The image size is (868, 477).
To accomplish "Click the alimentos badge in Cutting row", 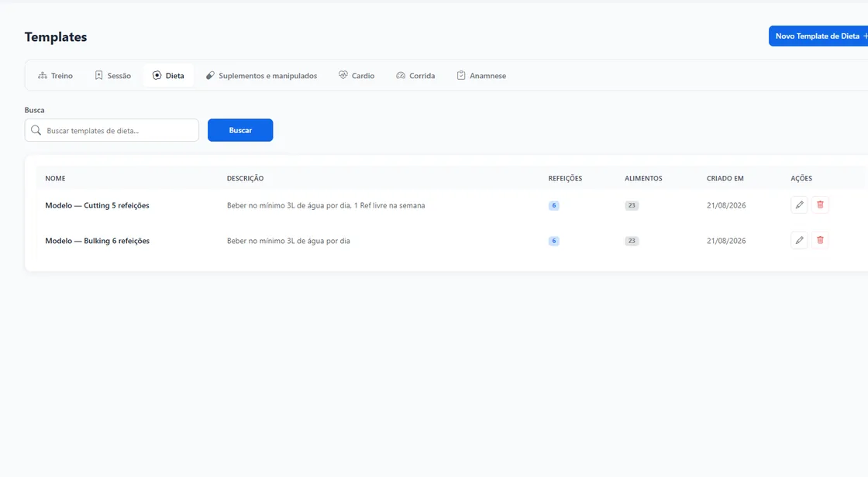I will (x=632, y=205).
